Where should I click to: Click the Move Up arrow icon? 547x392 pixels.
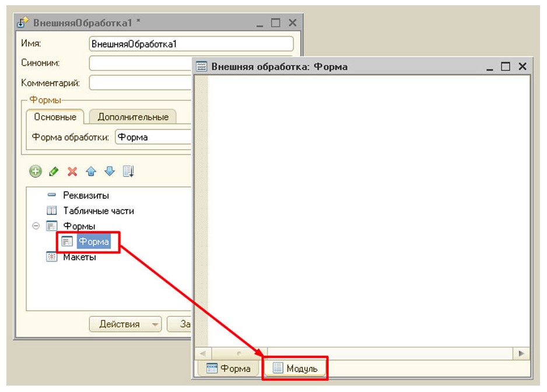tap(91, 171)
